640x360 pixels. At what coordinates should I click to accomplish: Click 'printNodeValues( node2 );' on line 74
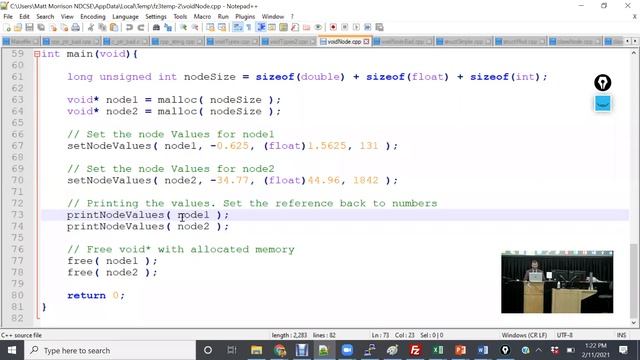point(148,227)
